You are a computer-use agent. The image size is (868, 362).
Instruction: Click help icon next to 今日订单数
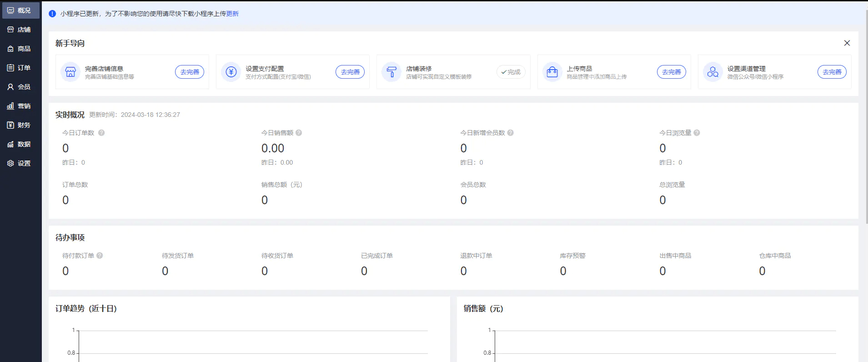pos(101,133)
